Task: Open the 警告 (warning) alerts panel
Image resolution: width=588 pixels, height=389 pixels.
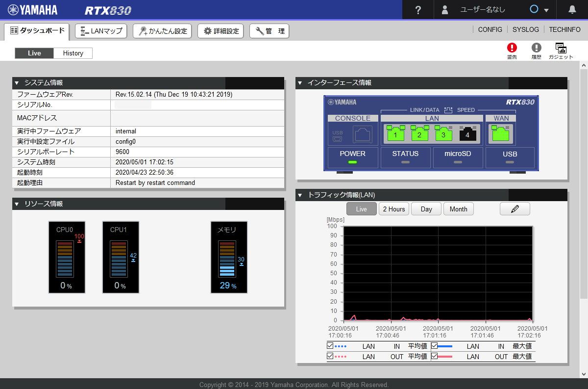Action: [512, 51]
